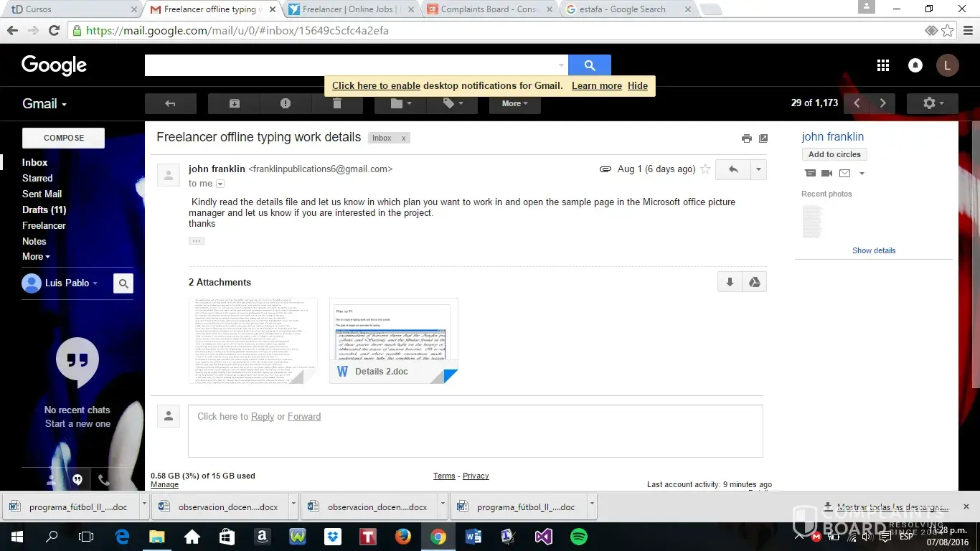Open the Settings gear dropdown
This screenshot has height=551, width=980.
[933, 103]
